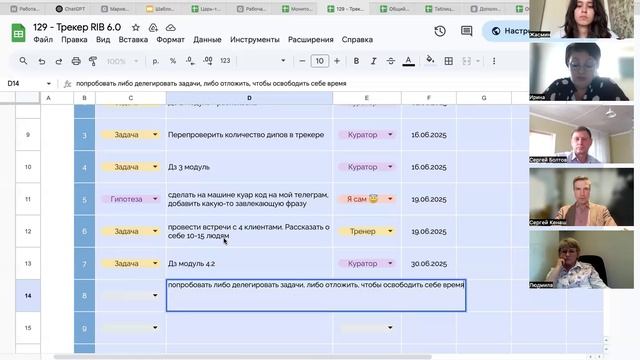Open the Вставка menu

[133, 40]
